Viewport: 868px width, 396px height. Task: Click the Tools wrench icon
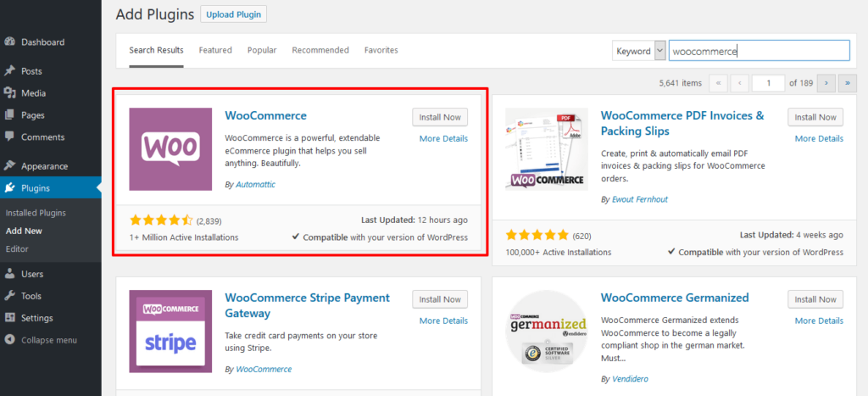coord(9,296)
